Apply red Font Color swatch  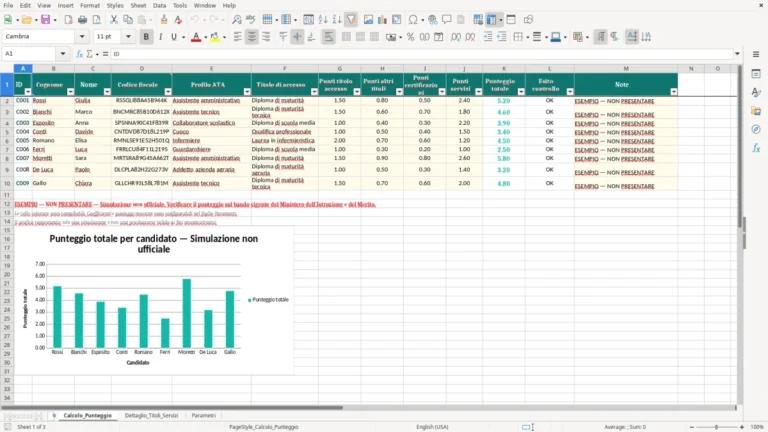point(196,37)
